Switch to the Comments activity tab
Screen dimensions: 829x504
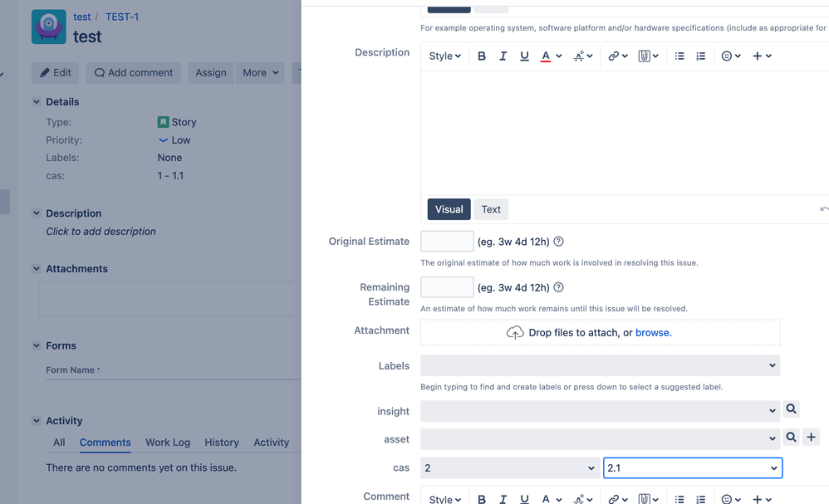(105, 443)
